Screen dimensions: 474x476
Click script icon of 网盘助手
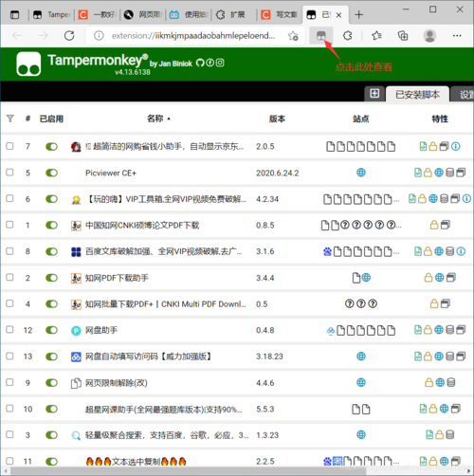76,331
